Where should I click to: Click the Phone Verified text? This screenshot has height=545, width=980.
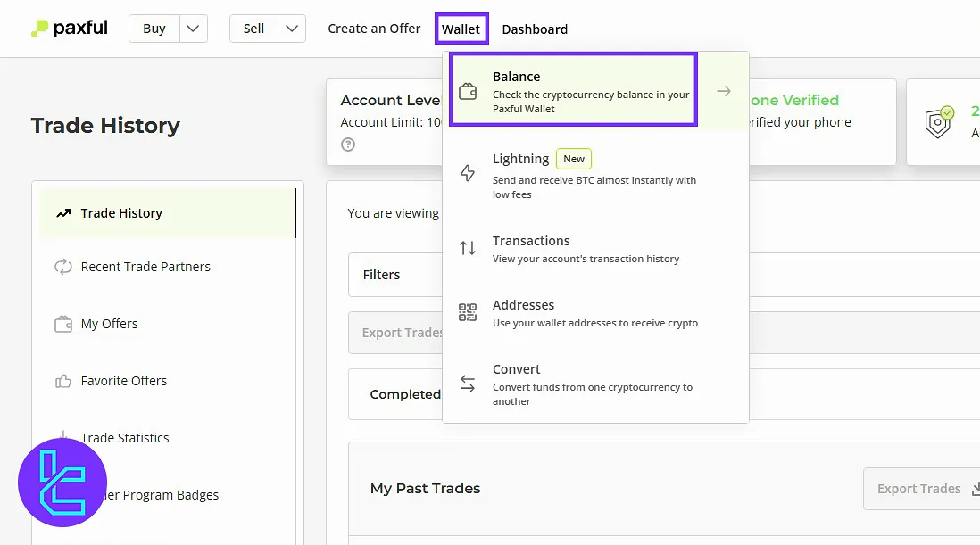(x=794, y=101)
